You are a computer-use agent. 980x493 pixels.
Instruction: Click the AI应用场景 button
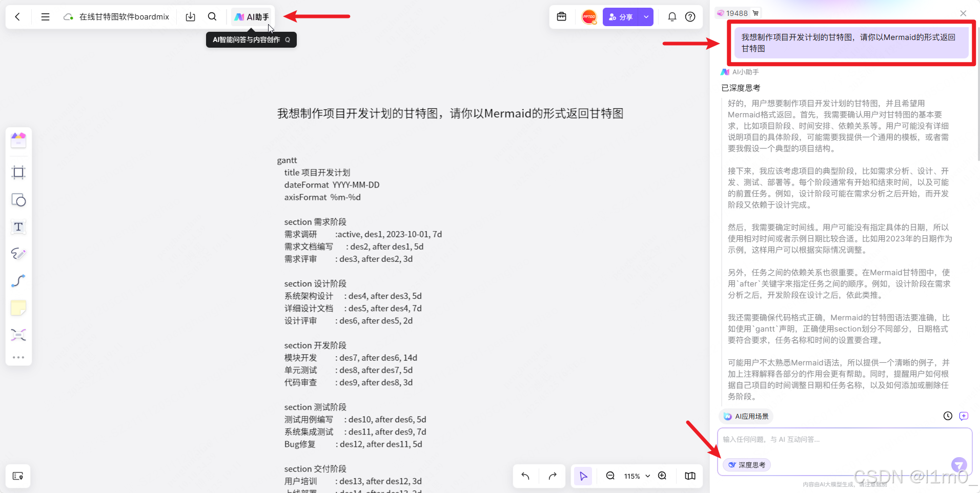746,416
